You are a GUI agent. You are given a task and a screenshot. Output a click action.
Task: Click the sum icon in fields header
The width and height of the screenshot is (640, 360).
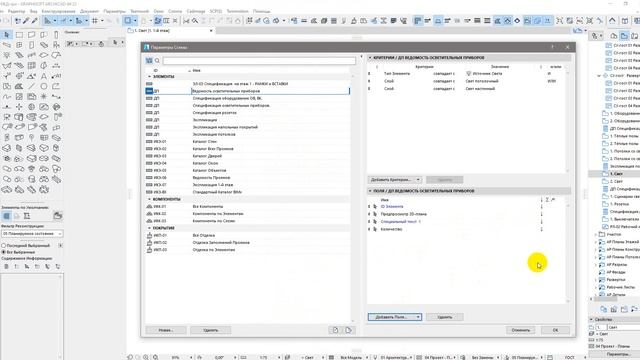pos(547,200)
